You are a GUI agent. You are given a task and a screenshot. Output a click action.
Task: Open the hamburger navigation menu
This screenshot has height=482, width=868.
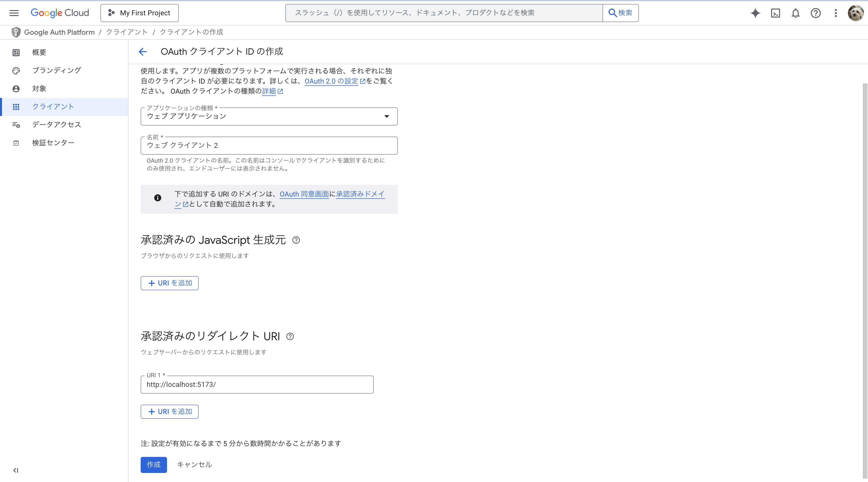click(x=14, y=13)
